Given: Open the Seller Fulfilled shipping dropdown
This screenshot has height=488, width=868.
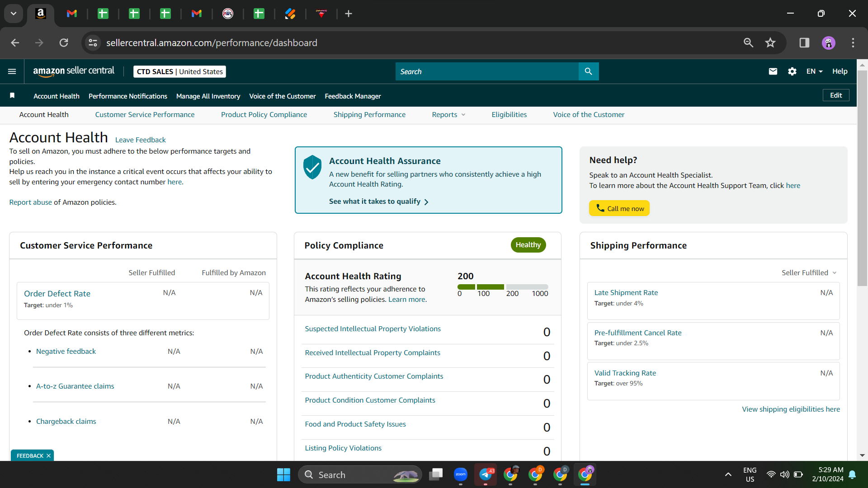Looking at the screenshot, I should [809, 272].
